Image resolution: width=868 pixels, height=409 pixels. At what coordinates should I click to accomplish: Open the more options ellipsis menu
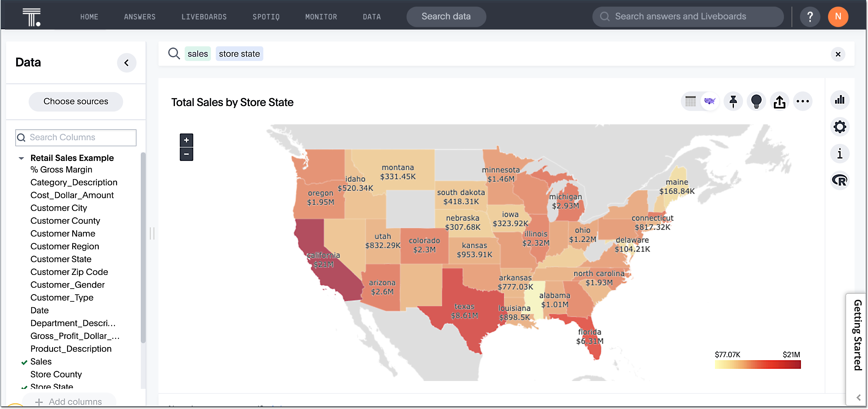(x=803, y=101)
